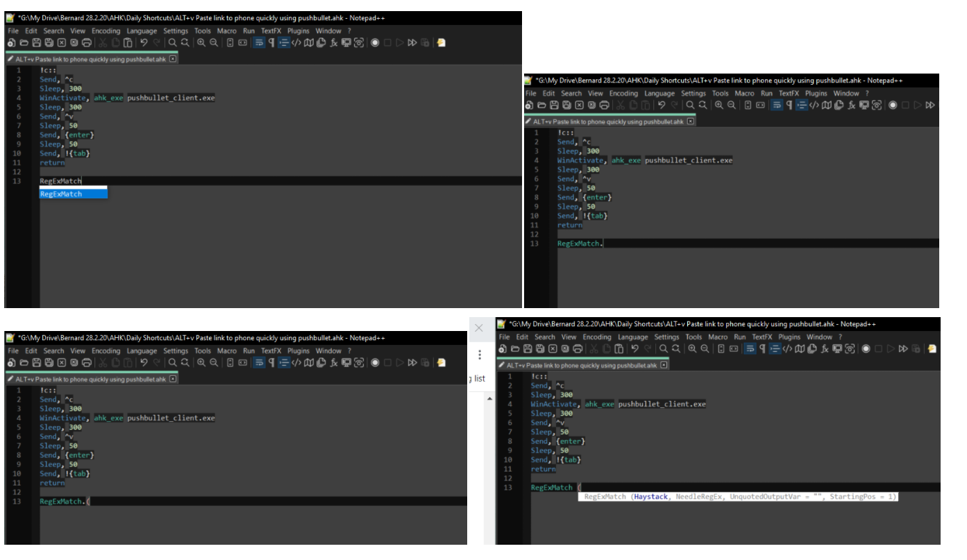Click pushbullet_client.exe text in the call-tip window
967x560 pixels.
pyautogui.click(x=662, y=404)
